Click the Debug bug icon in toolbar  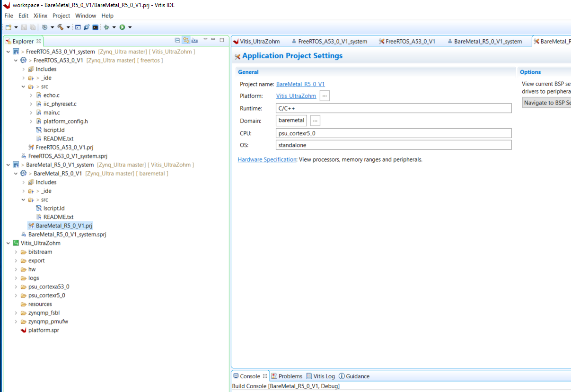[x=106, y=27]
